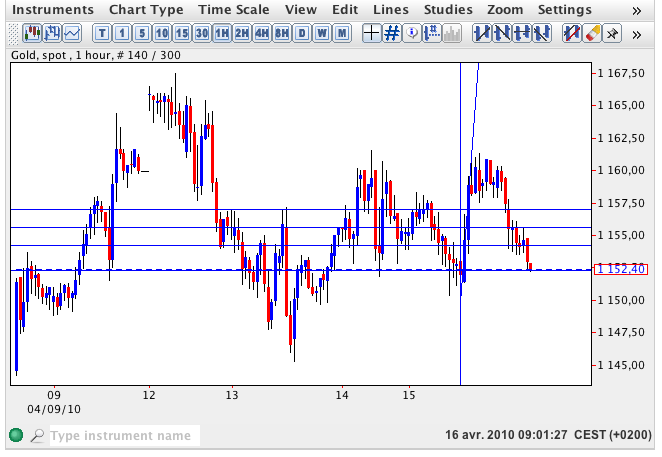The height and width of the screenshot is (457, 662).
Task: Click the pin icon in toolbar
Action: pos(613,33)
